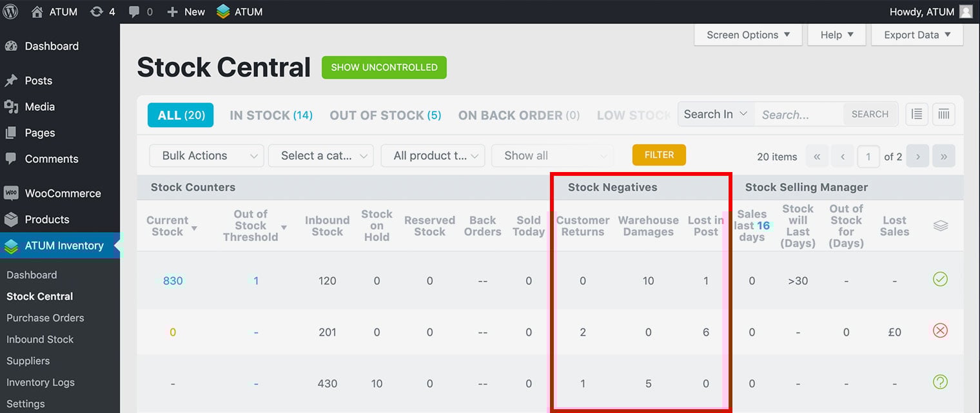Switch to list view icon

click(916, 115)
